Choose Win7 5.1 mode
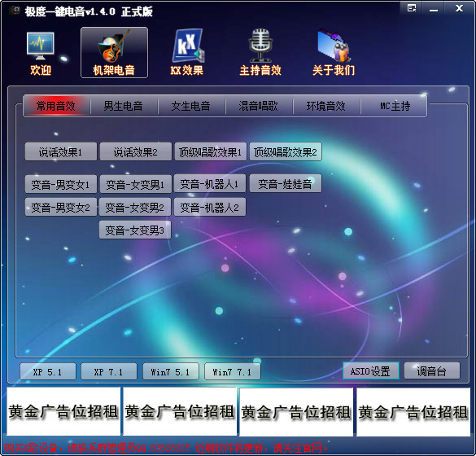The image size is (476, 456). click(x=171, y=371)
